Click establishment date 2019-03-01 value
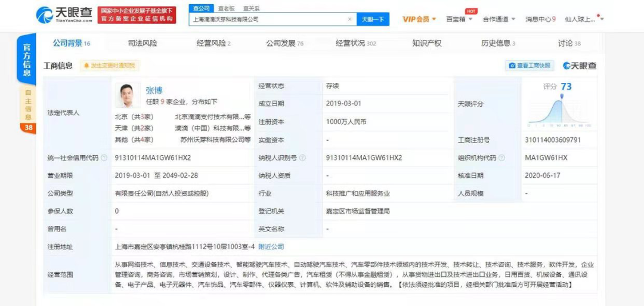 click(344, 104)
